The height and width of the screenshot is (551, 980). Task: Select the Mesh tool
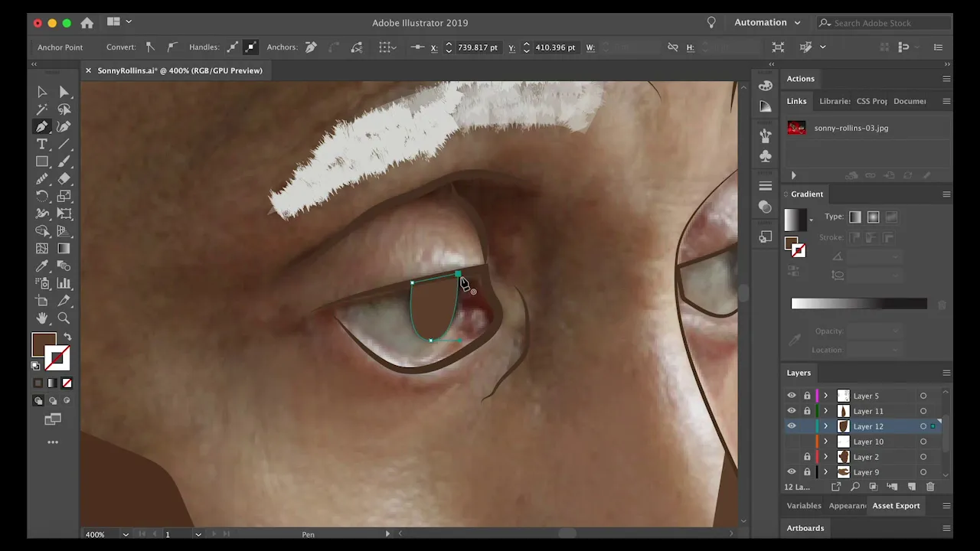coord(42,249)
